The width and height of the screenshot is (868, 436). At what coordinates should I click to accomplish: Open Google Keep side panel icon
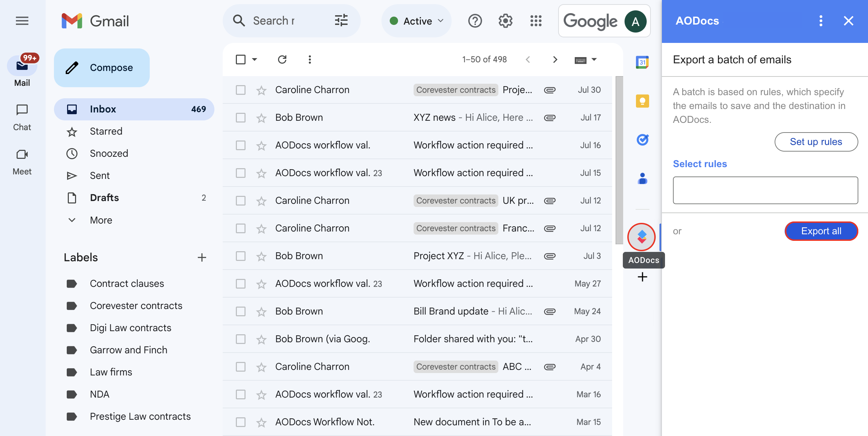pos(642,101)
